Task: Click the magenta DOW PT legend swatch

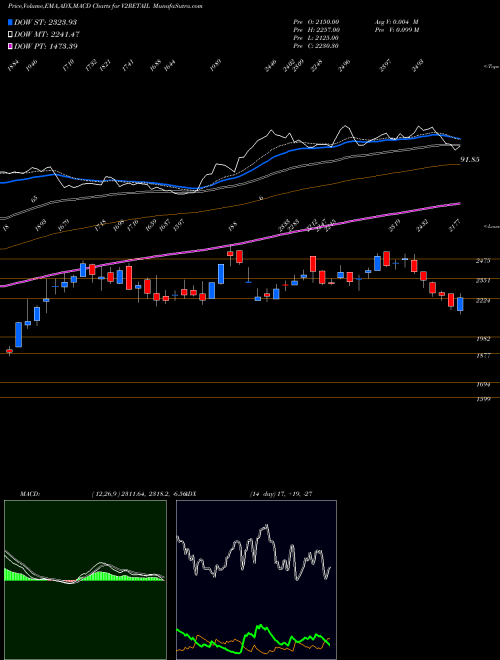Action: click(10, 46)
